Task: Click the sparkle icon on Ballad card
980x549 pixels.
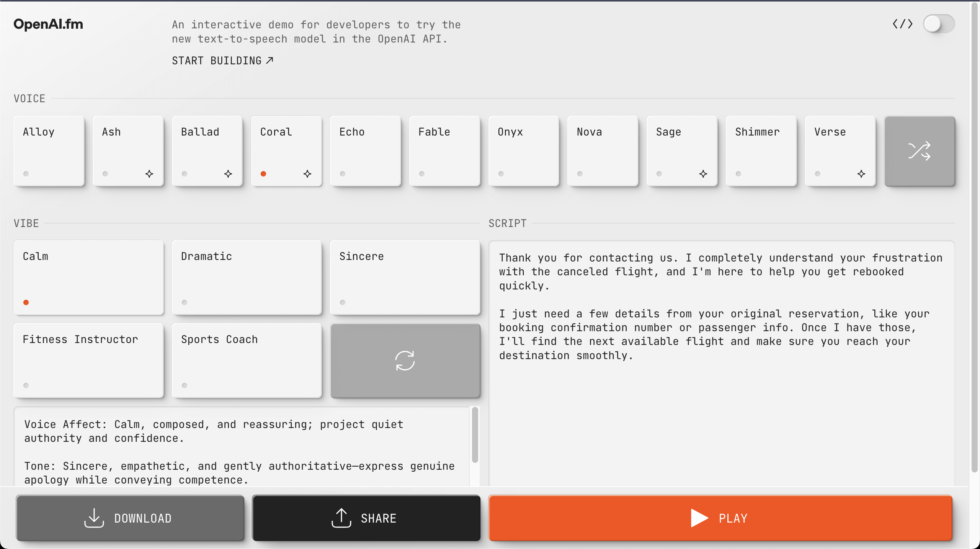Action: tap(228, 174)
